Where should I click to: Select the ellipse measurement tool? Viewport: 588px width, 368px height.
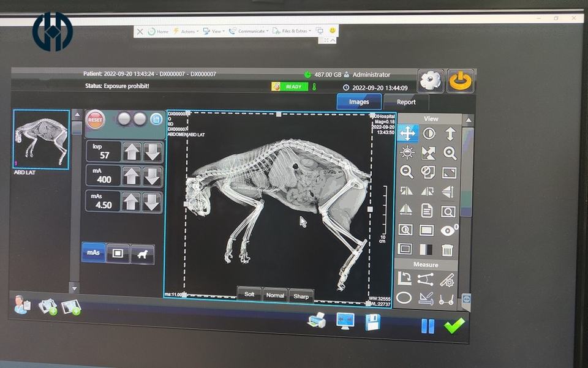(404, 298)
